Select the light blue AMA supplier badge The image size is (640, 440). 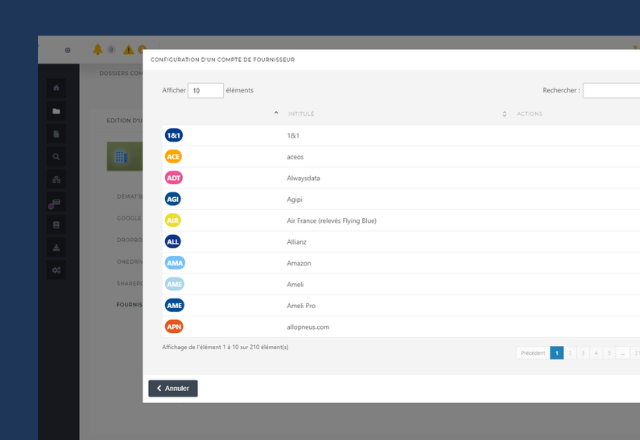point(175,263)
